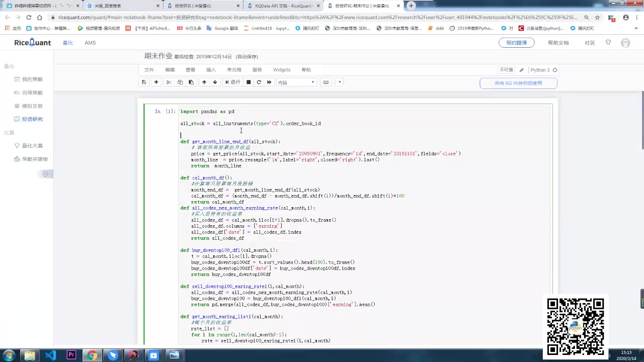Switch to the RQData API 文档 browser tab

pos(283,6)
